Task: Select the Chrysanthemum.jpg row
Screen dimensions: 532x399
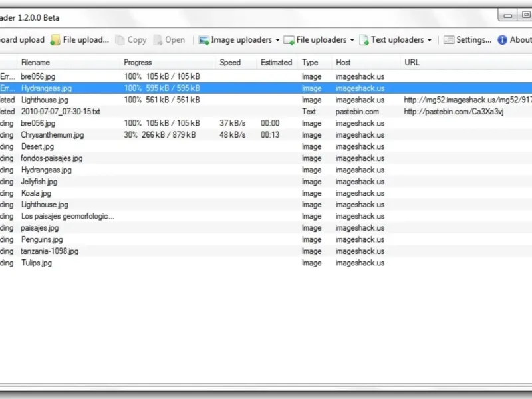Action: pyautogui.click(x=266, y=135)
